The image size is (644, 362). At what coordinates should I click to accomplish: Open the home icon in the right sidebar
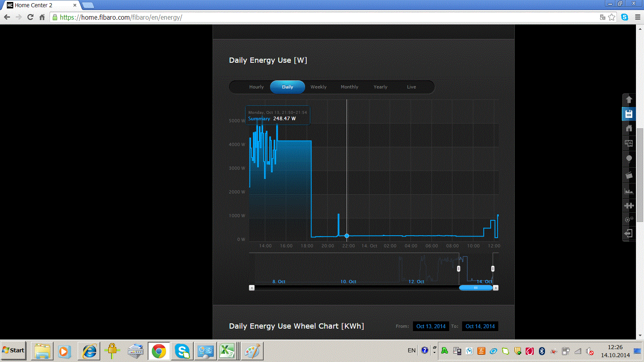pyautogui.click(x=629, y=128)
